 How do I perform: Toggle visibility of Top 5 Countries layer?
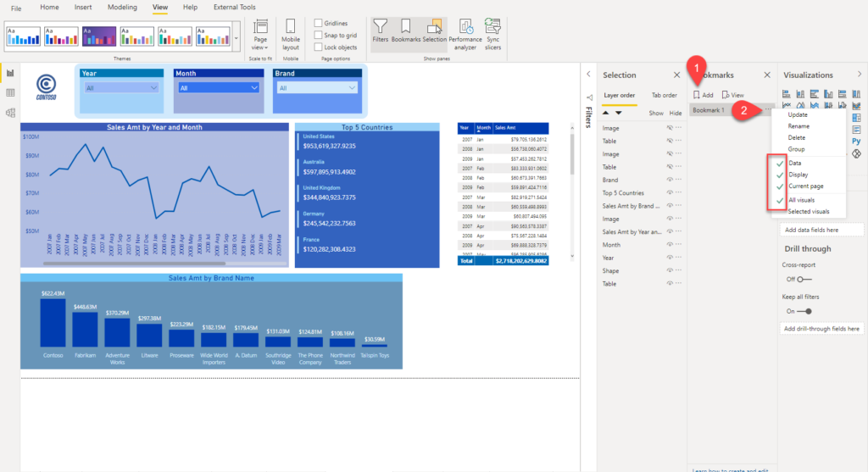670,192
